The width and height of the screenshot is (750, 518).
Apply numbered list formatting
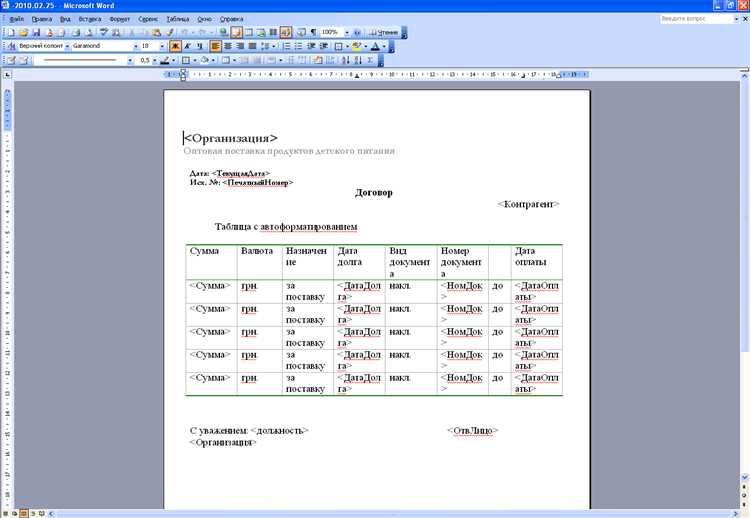tap(287, 46)
